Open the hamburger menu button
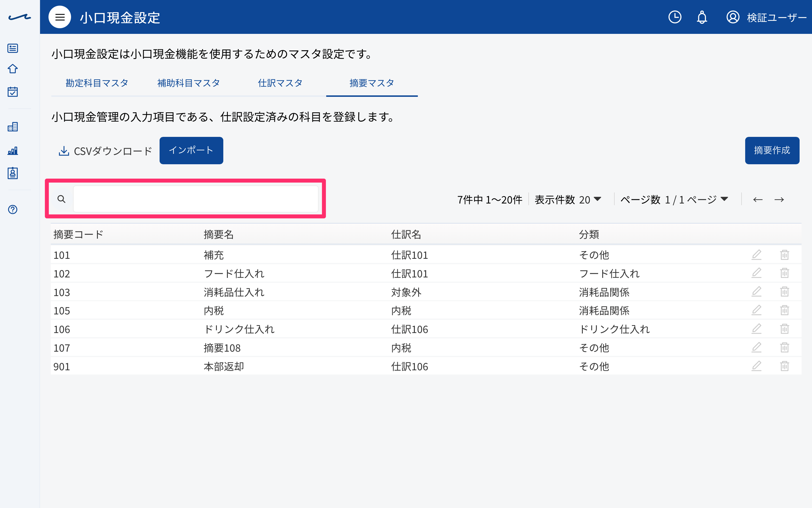This screenshot has height=508, width=812. [x=60, y=17]
